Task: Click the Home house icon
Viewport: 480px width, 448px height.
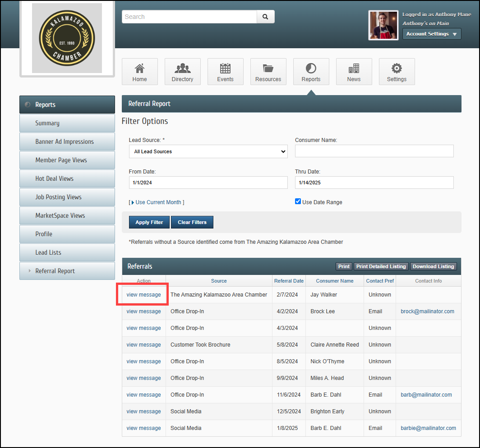Action: pyautogui.click(x=140, y=69)
